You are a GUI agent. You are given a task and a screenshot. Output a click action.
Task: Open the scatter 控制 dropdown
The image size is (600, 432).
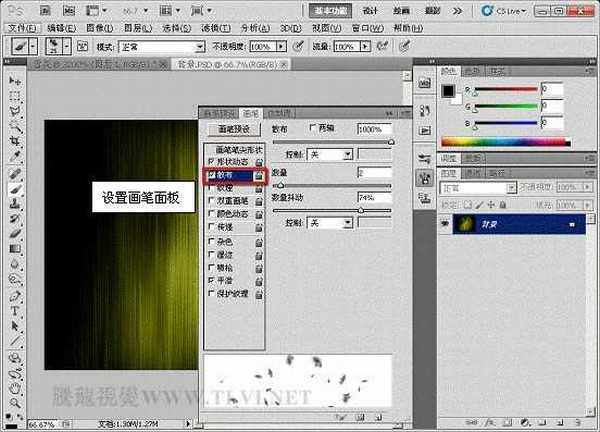[x=329, y=154]
